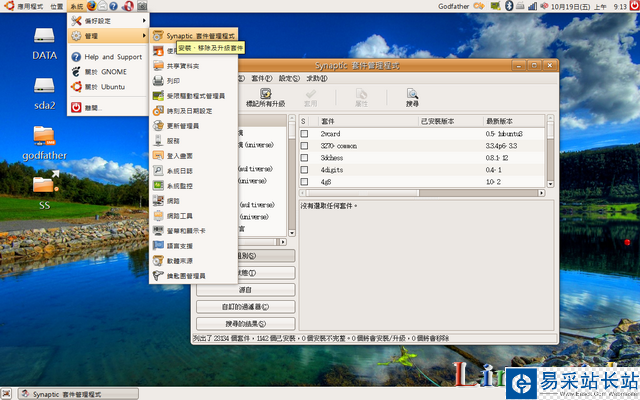Viewport: 640px width, 400px height.
Task: Click the date and time clock in panel
Action: point(588,6)
